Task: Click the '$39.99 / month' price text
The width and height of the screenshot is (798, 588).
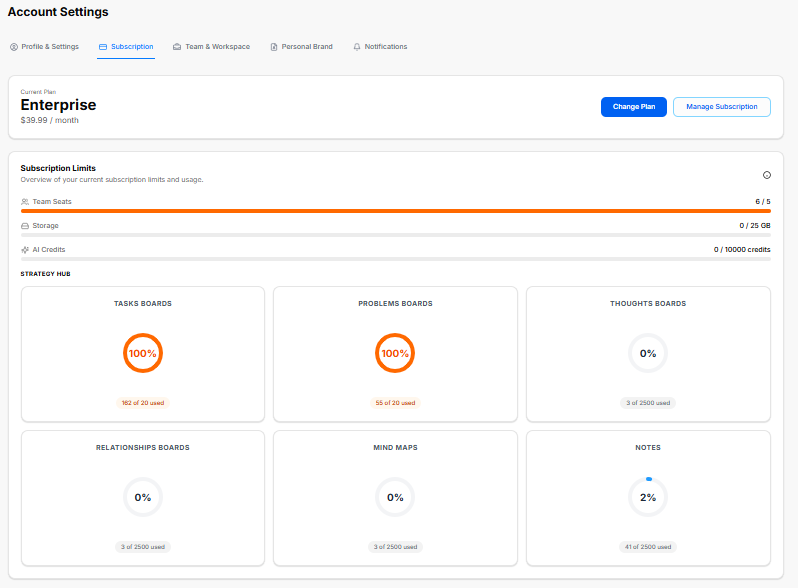Action: [49, 120]
